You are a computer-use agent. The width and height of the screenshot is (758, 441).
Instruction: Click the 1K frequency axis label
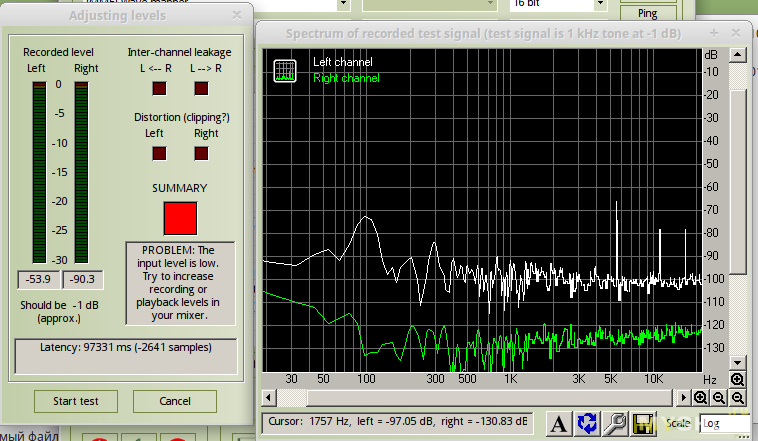[x=510, y=379]
